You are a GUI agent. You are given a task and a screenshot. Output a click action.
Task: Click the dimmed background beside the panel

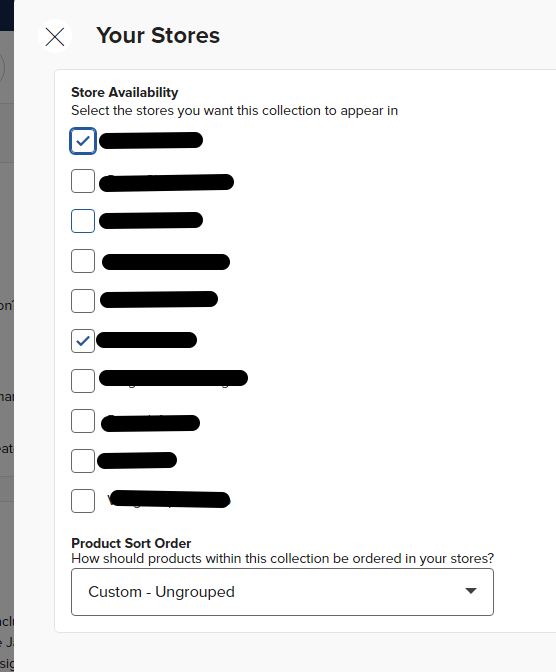tap(6, 343)
